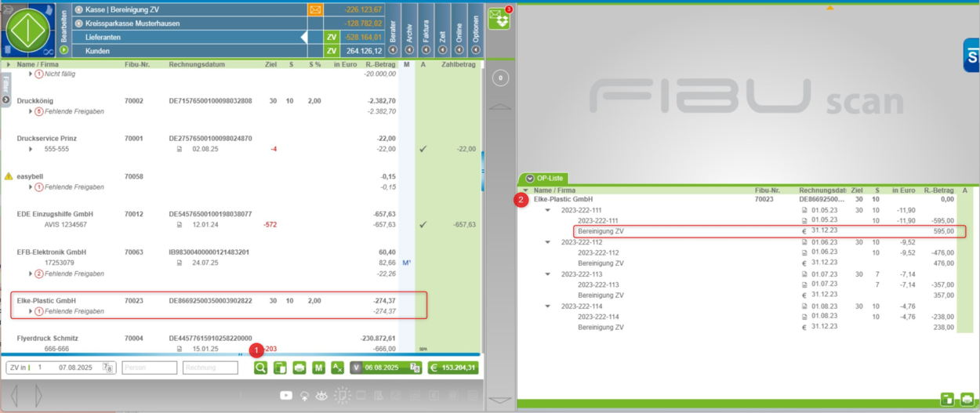Click the YouTube video icon
This screenshot has height=413, width=980.
[x=286, y=396]
